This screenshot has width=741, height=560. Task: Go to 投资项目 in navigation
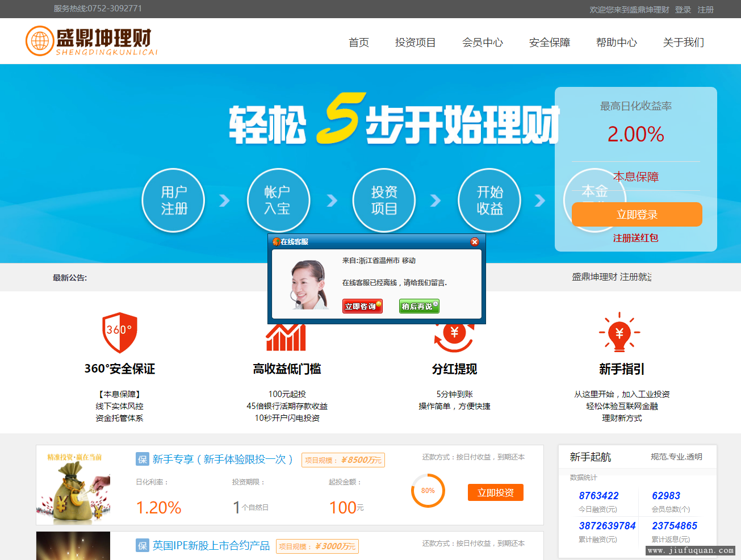416,43
